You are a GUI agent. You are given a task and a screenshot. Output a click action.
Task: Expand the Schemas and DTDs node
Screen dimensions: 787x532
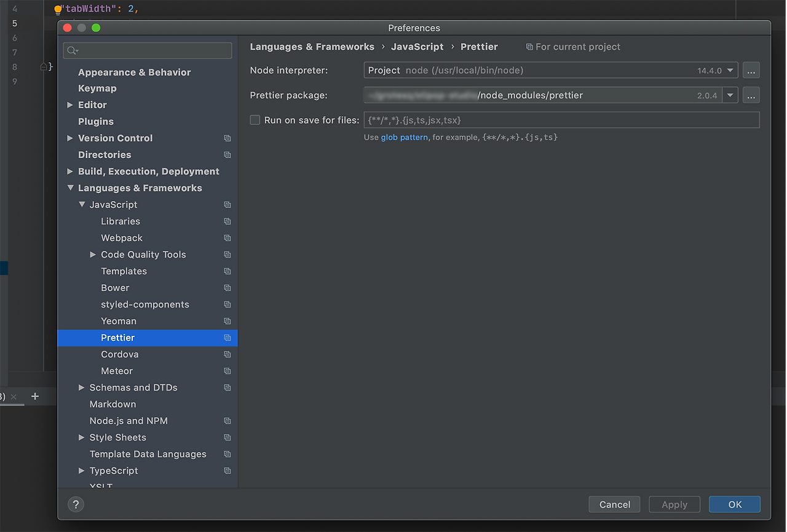pyautogui.click(x=82, y=387)
